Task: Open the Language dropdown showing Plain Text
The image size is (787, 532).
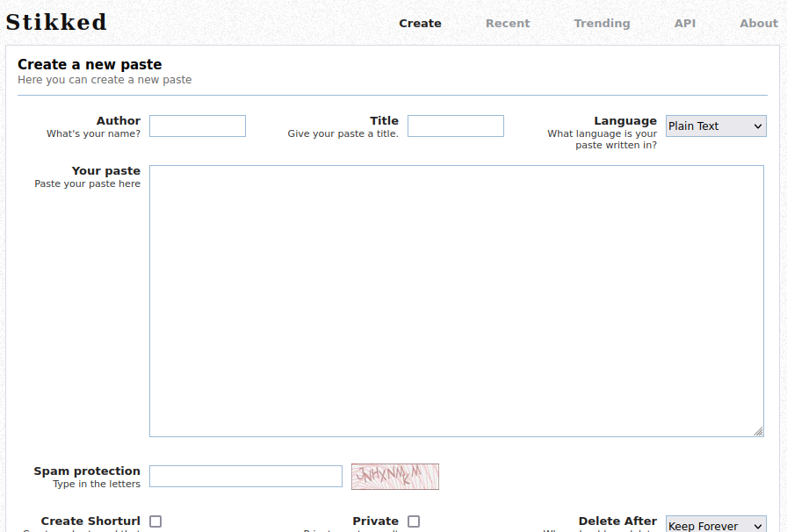Action: (715, 126)
